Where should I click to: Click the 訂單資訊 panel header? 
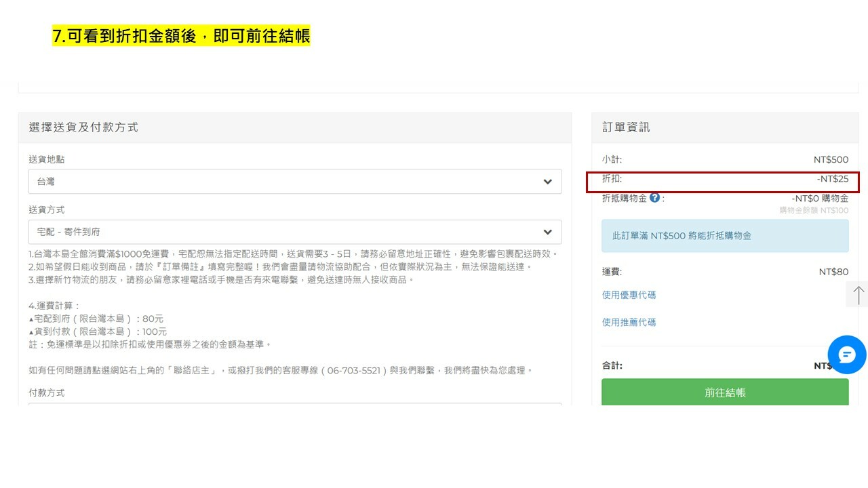pos(626,127)
